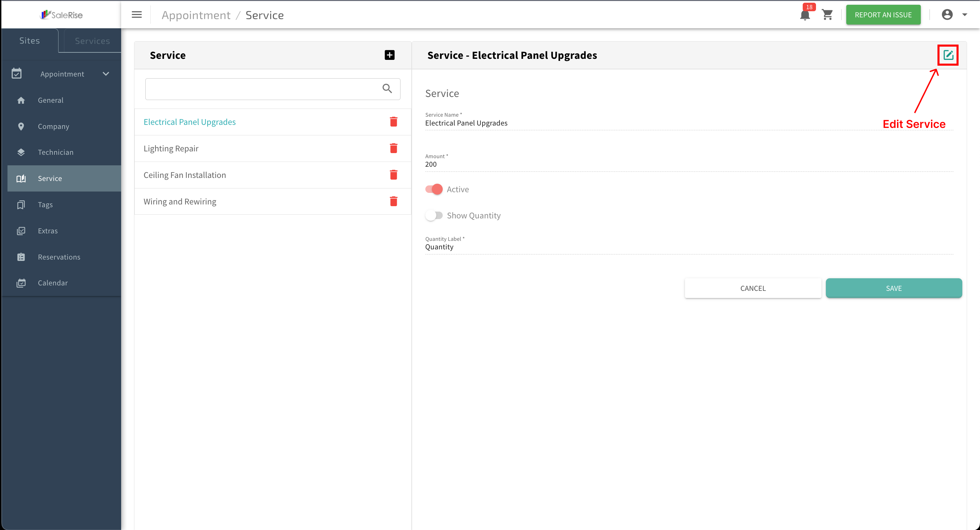Delete the Electrical Panel Upgrades service
980x530 pixels.
click(x=393, y=122)
